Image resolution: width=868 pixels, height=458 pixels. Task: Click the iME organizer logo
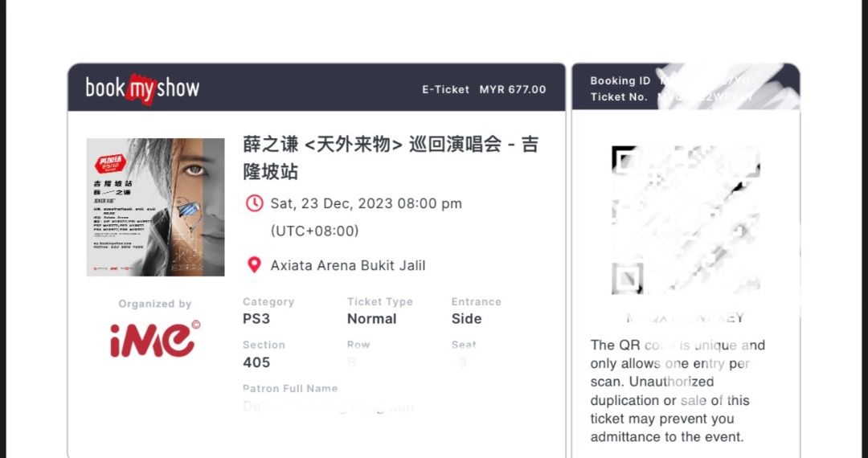[155, 339]
